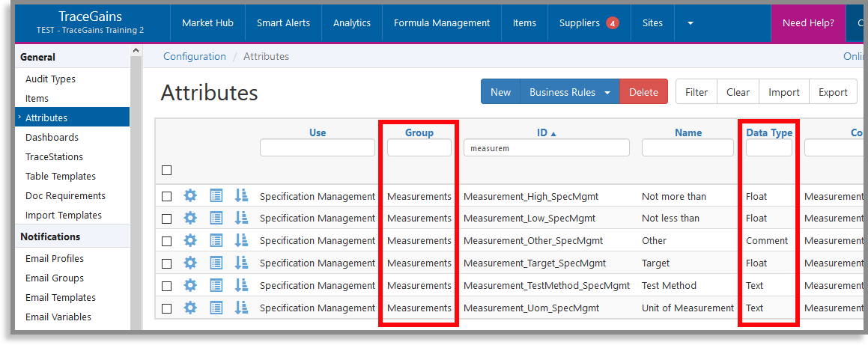Click the Group column filter field
868x345 pixels.
(419, 147)
